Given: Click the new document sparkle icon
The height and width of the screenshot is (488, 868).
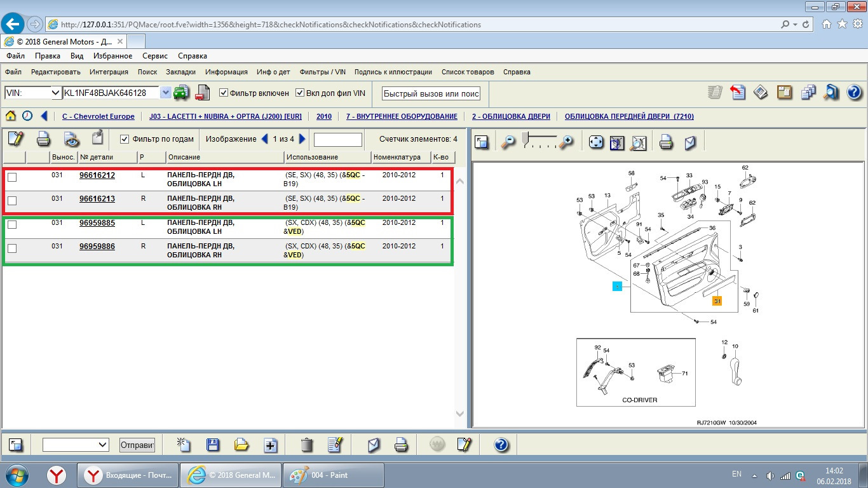Looking at the screenshot, I should pyautogui.click(x=184, y=445).
